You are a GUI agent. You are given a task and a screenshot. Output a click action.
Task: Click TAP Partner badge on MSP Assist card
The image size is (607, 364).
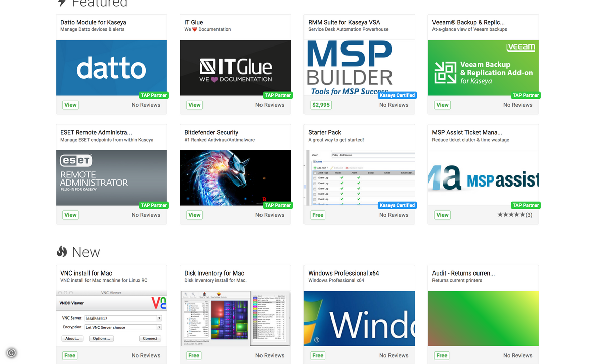526,205
